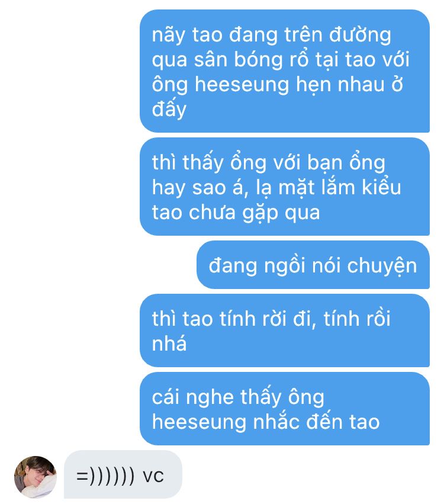Click "heeseung" in the "hẹn nhau ở" line
Screen dimensions: 444x504
(242, 84)
